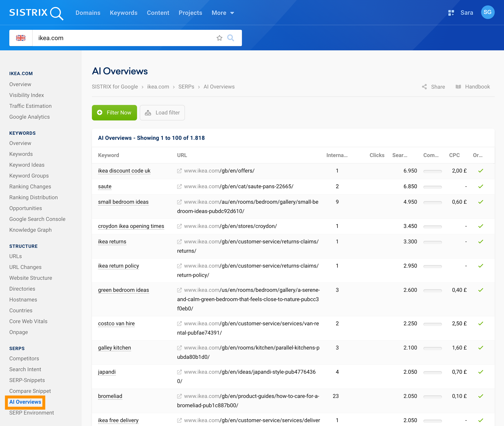The height and width of the screenshot is (426, 504).
Task: Click competition bar for green bedroom ideas
Action: click(432, 290)
